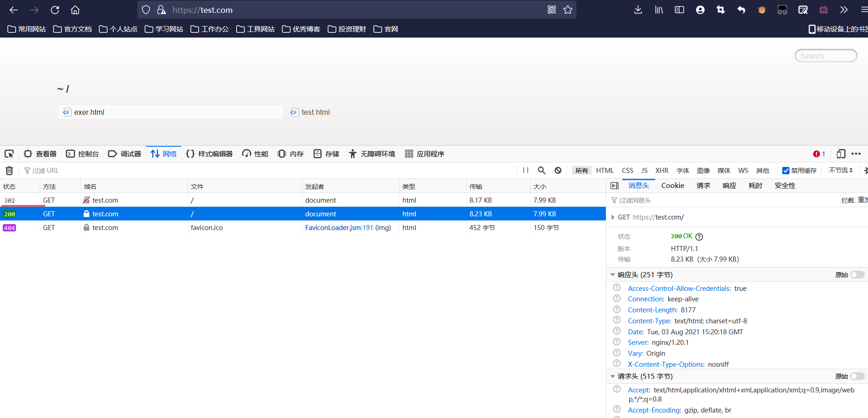Switch to the 调试器 devtools tab
The image size is (868, 418).
(x=124, y=154)
